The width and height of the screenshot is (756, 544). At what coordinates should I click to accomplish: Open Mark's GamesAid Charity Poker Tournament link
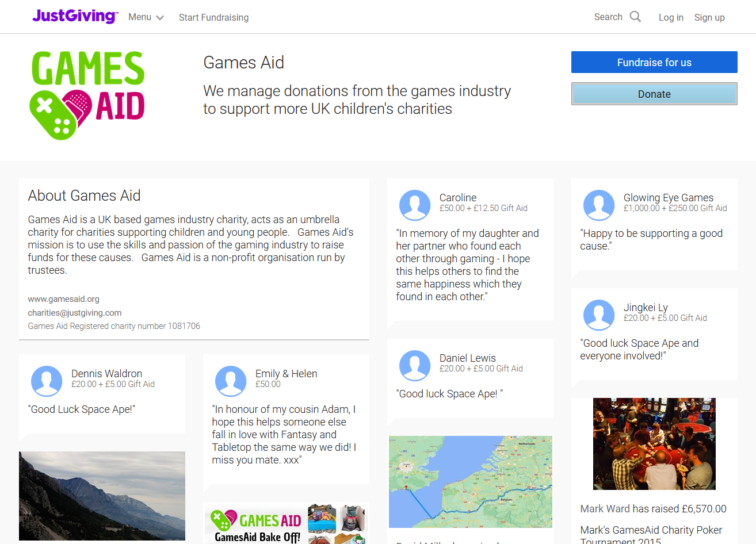[651, 535]
